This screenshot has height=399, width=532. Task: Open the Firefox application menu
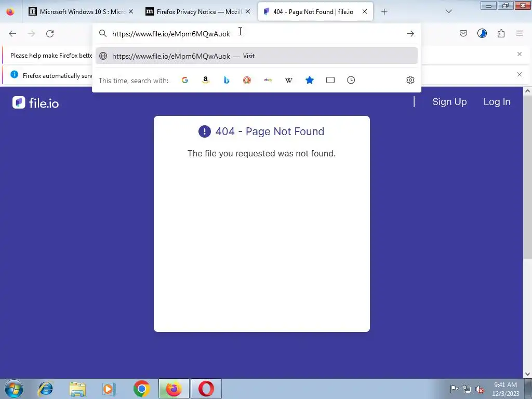pyautogui.click(x=520, y=33)
